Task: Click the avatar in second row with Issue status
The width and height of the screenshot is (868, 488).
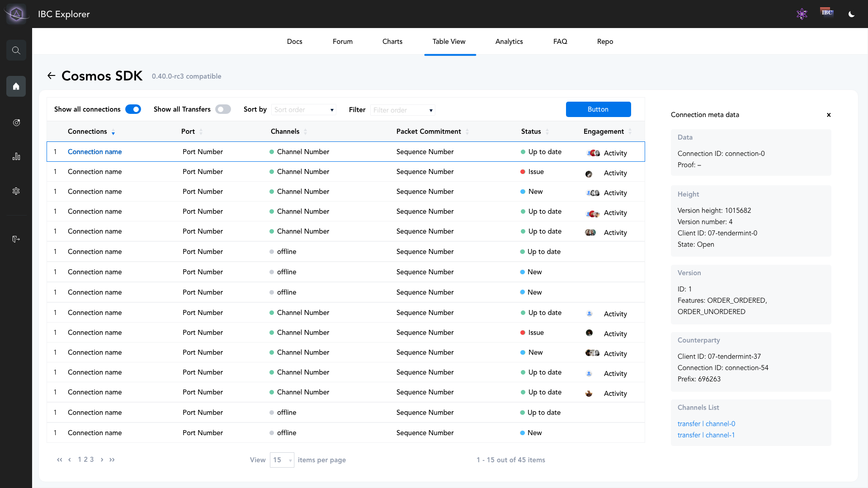Action: click(x=589, y=174)
